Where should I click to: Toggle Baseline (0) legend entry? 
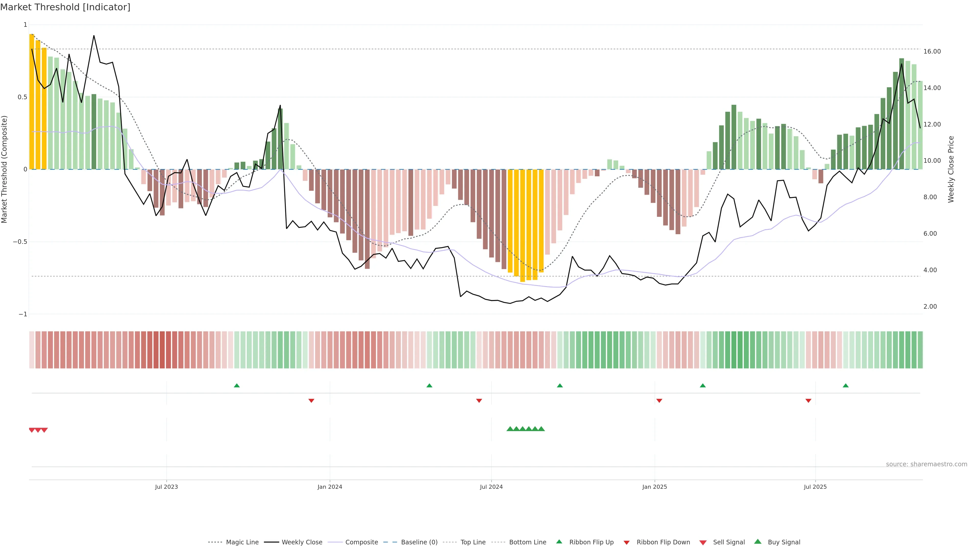[x=419, y=542]
